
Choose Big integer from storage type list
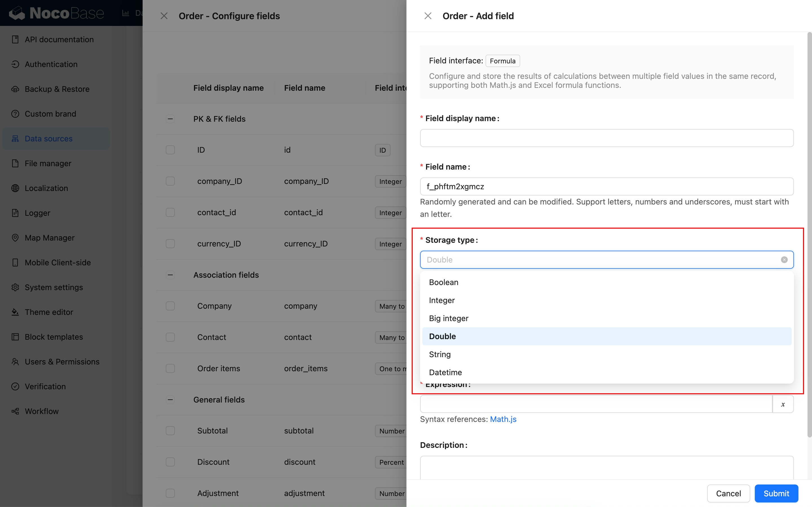pyautogui.click(x=448, y=318)
